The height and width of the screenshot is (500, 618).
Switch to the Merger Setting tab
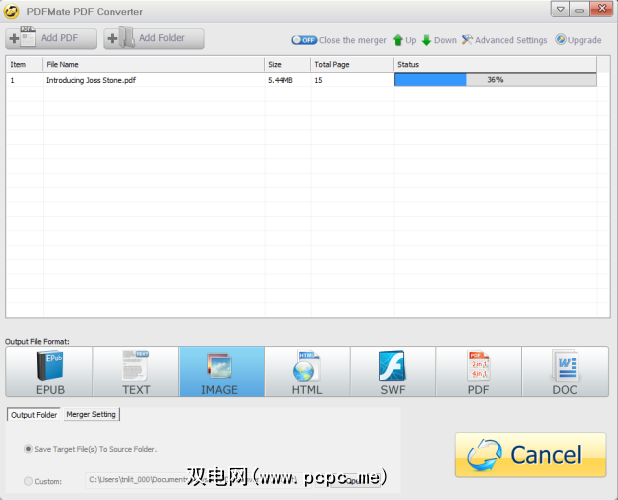pos(91,414)
